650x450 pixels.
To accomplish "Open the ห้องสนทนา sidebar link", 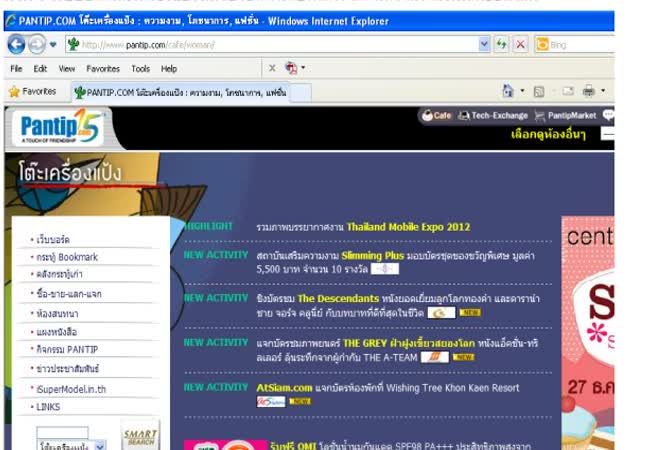I will click(x=57, y=314).
